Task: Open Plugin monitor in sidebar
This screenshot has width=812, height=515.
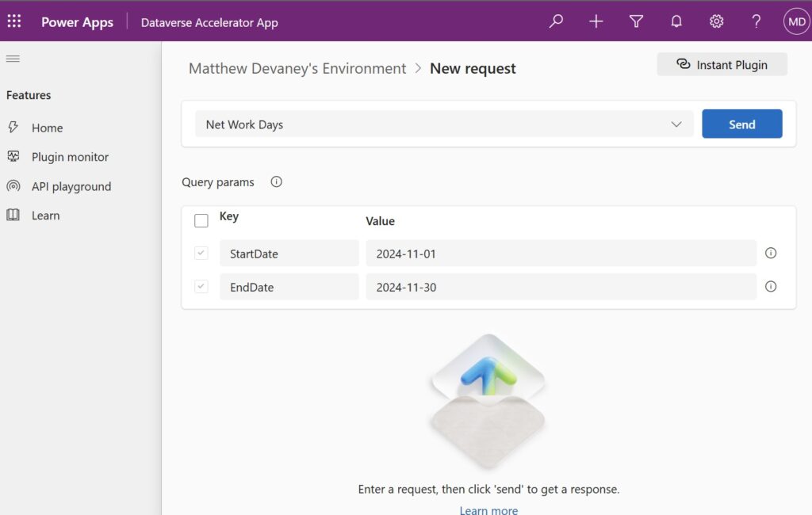Action: (x=70, y=157)
